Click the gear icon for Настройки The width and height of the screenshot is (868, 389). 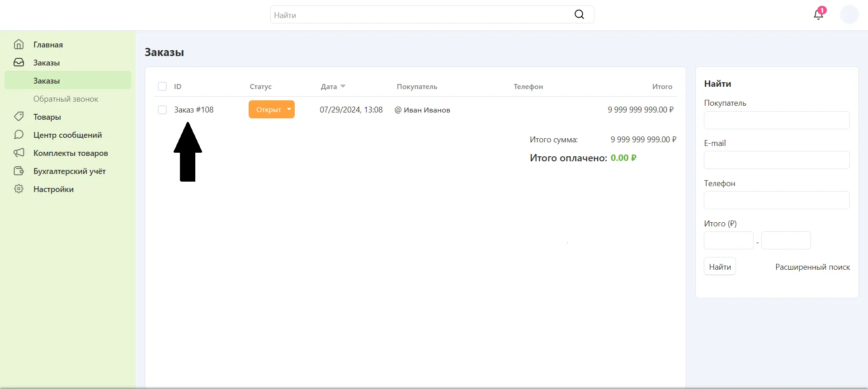pyautogui.click(x=19, y=189)
